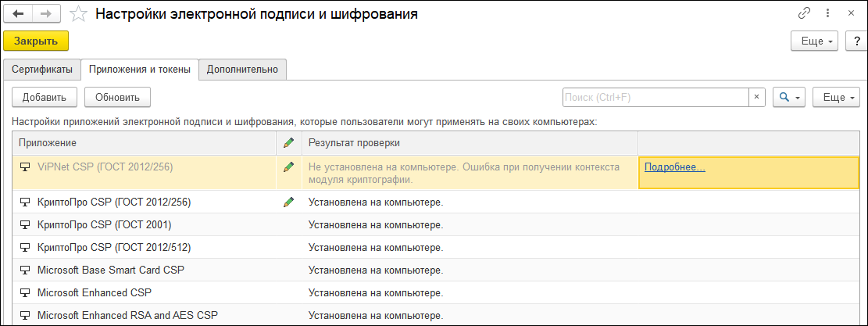Open the help question mark button
Image resolution: width=868 pixels, height=326 pixels.
tap(855, 41)
